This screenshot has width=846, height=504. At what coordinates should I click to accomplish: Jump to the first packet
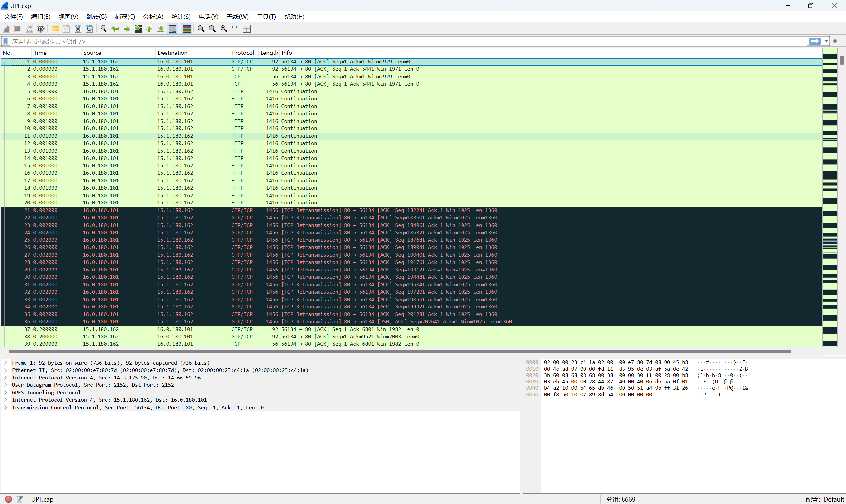pos(149,29)
